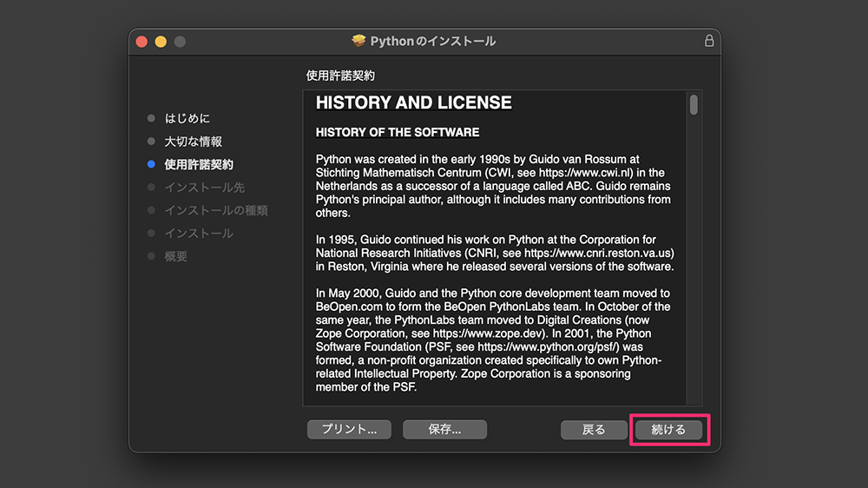This screenshot has height=488, width=868.
Task: Click the https://www.python.org/psf/ URL text
Action: [x=548, y=346]
